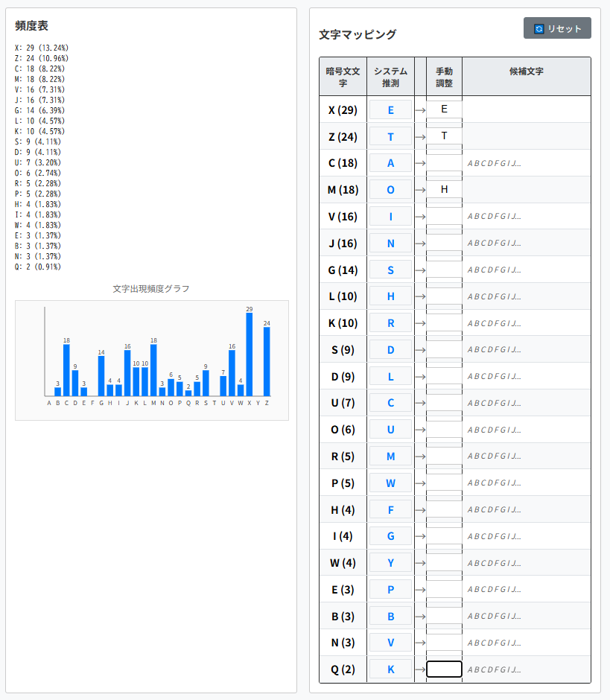This screenshot has width=610, height=700.
Task: Click the manual field containing 'E' in X row
Action: 444,110
